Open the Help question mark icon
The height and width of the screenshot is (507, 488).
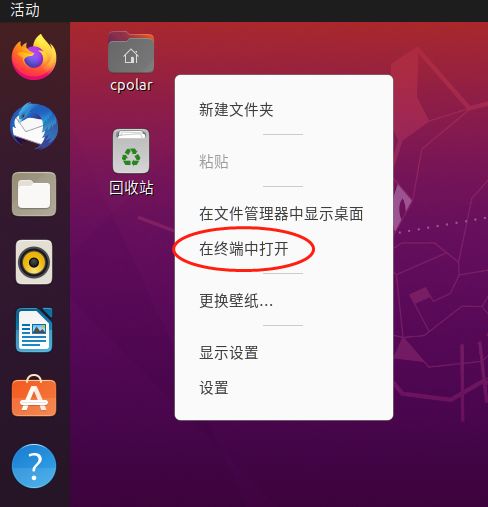pos(34,466)
